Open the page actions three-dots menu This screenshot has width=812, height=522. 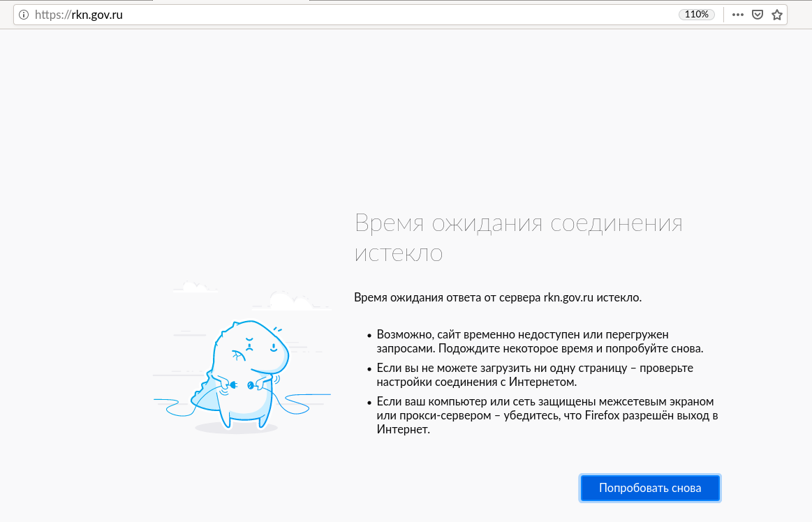(738, 14)
